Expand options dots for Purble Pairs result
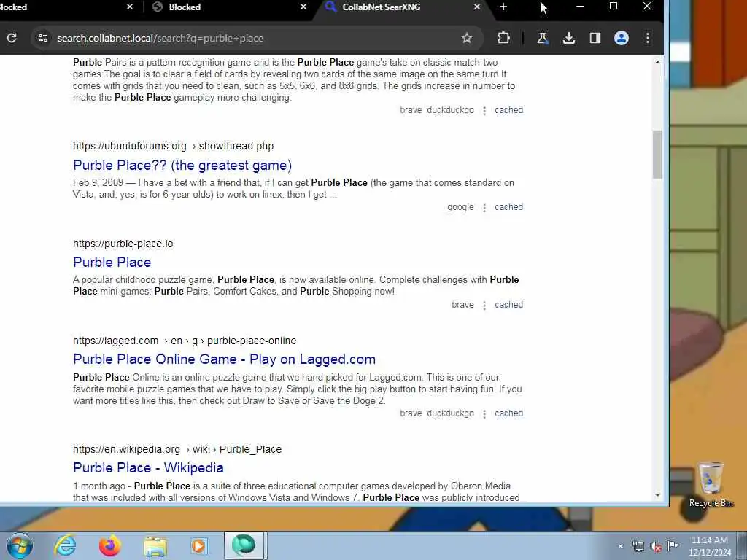 pyautogui.click(x=484, y=111)
